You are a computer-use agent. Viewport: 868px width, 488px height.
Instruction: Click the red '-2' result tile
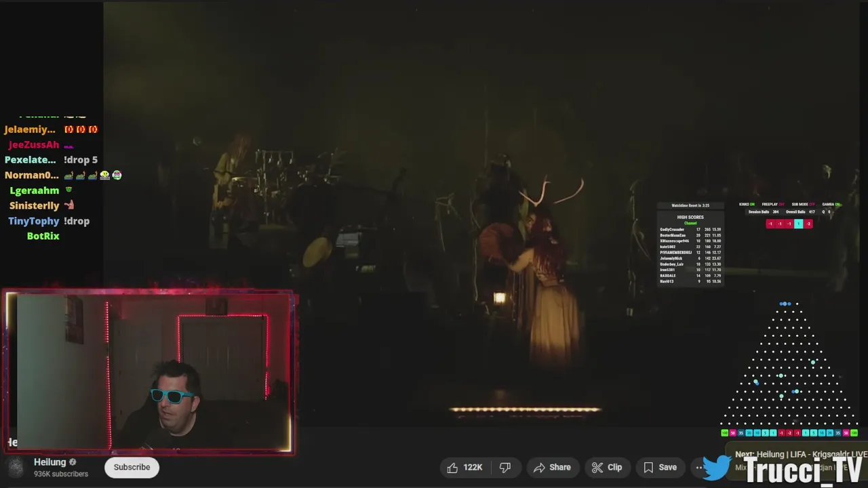pyautogui.click(x=808, y=224)
